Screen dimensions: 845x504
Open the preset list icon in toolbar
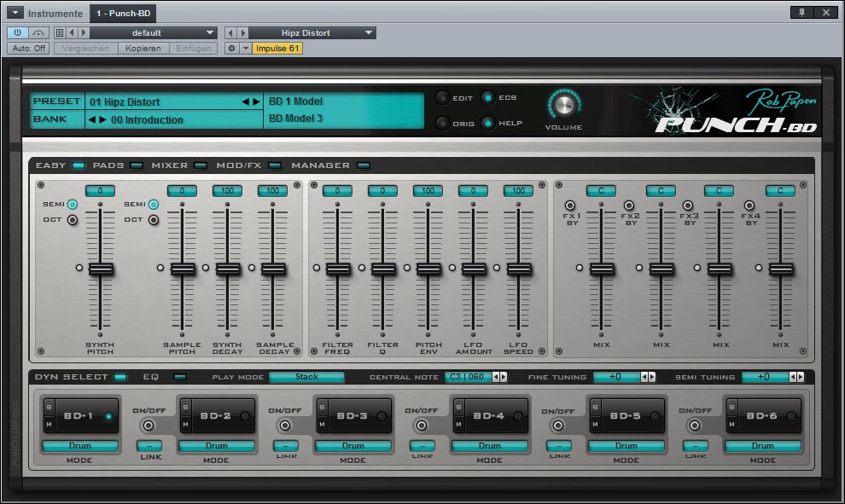click(60, 33)
